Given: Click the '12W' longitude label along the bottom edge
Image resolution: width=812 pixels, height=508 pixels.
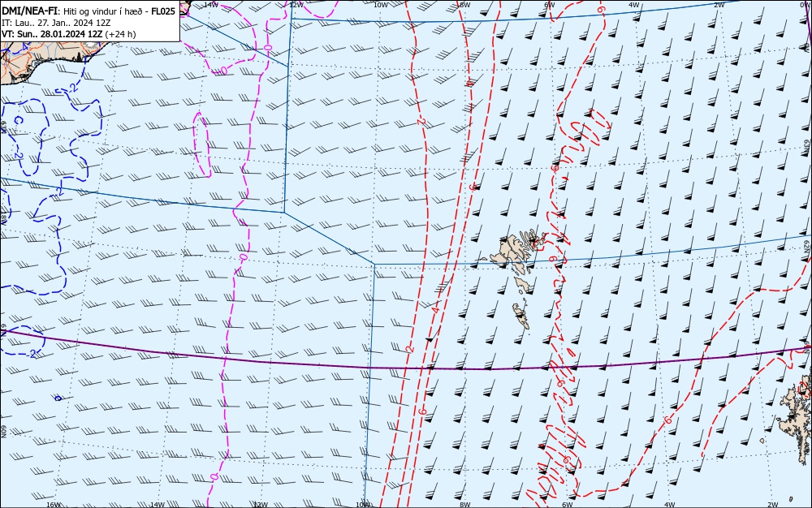Looking at the screenshot, I should pyautogui.click(x=261, y=505).
